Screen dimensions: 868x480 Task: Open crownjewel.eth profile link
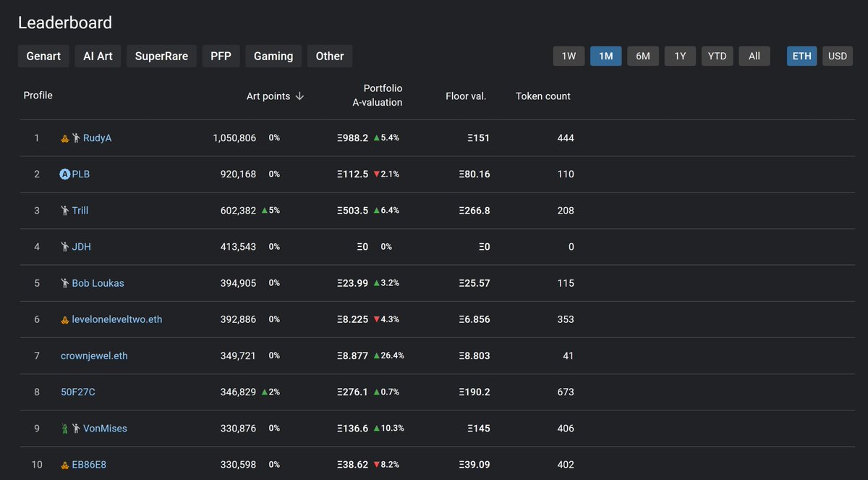click(94, 355)
